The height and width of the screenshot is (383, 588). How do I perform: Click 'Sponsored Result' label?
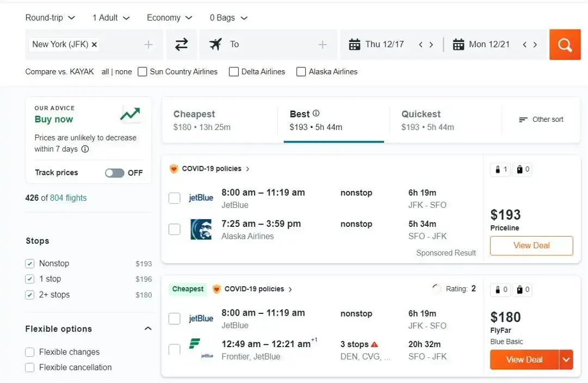coord(446,253)
